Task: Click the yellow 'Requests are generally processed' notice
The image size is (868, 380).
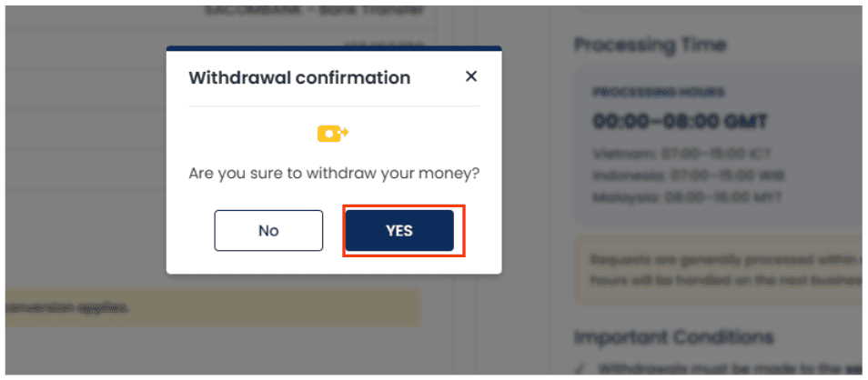Action: tap(718, 270)
